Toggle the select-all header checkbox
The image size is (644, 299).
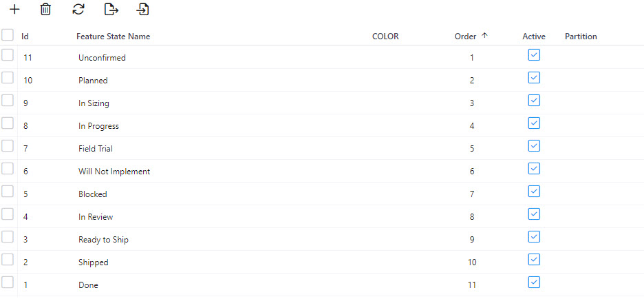[8, 35]
